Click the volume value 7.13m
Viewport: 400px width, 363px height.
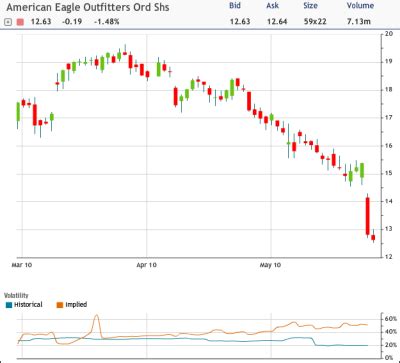pos(359,22)
